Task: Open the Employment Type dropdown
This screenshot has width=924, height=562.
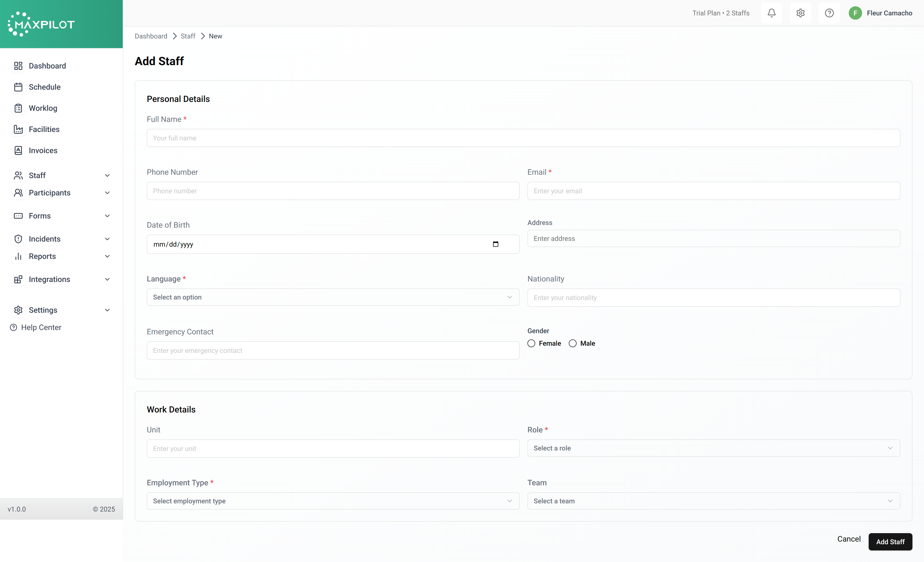Action: pyautogui.click(x=333, y=501)
